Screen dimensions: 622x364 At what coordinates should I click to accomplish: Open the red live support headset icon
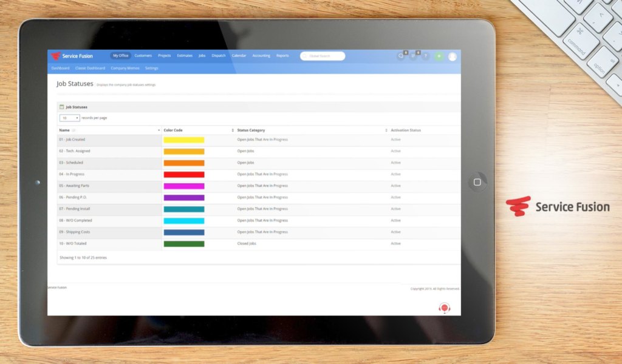445,308
